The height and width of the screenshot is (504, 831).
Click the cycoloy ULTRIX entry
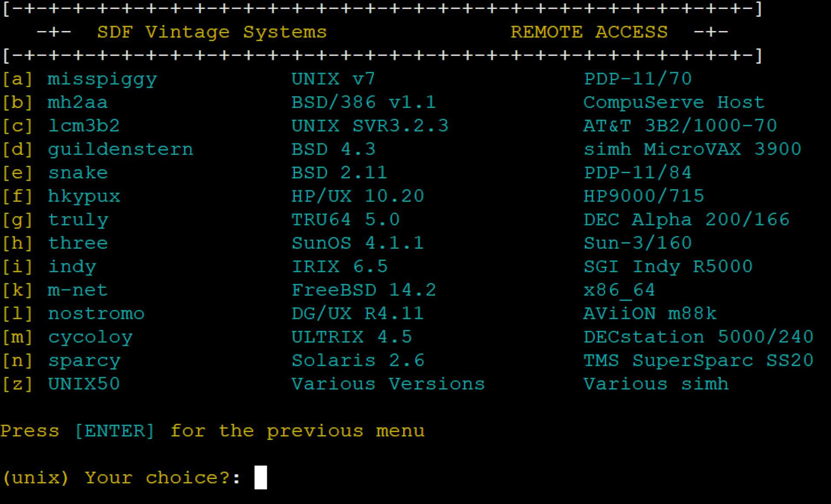[90, 337]
